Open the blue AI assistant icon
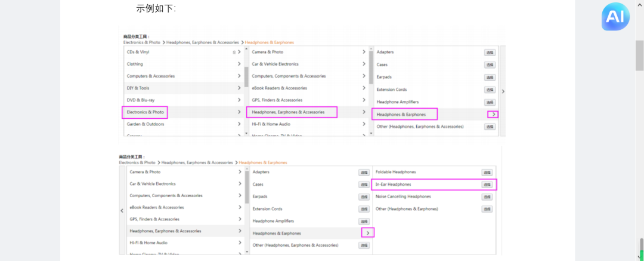Screen dimensions: 644x261 615,17
